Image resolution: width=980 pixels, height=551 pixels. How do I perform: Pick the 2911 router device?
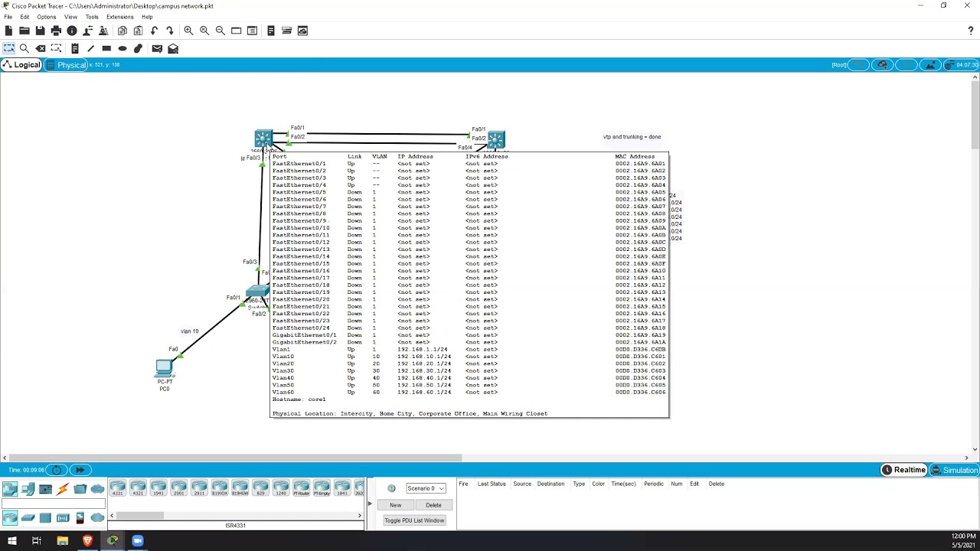pos(199,488)
